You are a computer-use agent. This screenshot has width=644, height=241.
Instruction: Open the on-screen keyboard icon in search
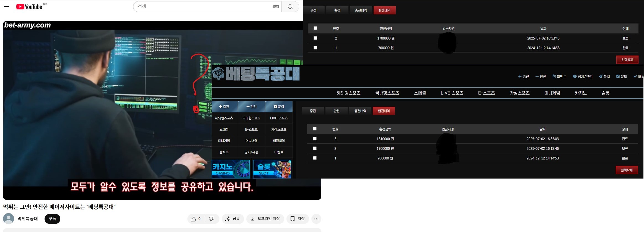(x=276, y=7)
